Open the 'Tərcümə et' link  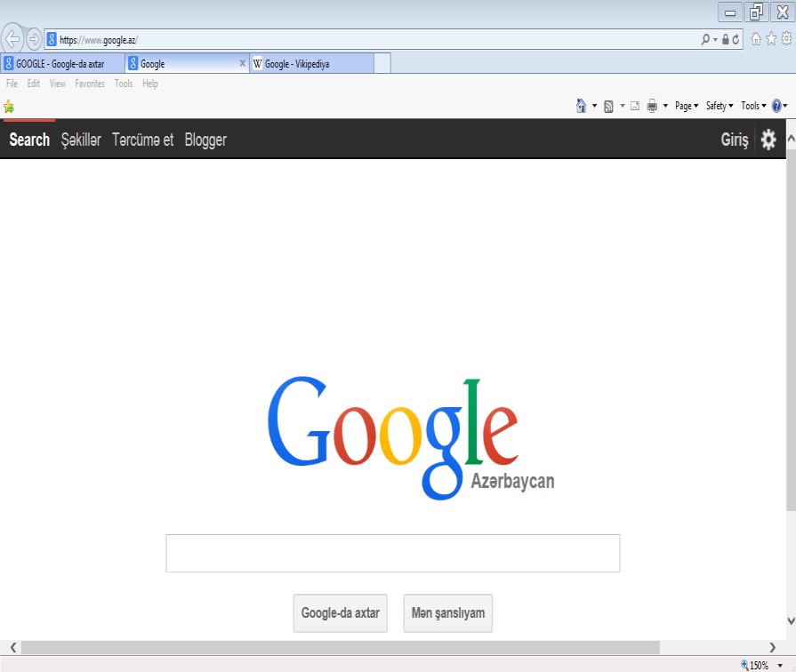142,140
